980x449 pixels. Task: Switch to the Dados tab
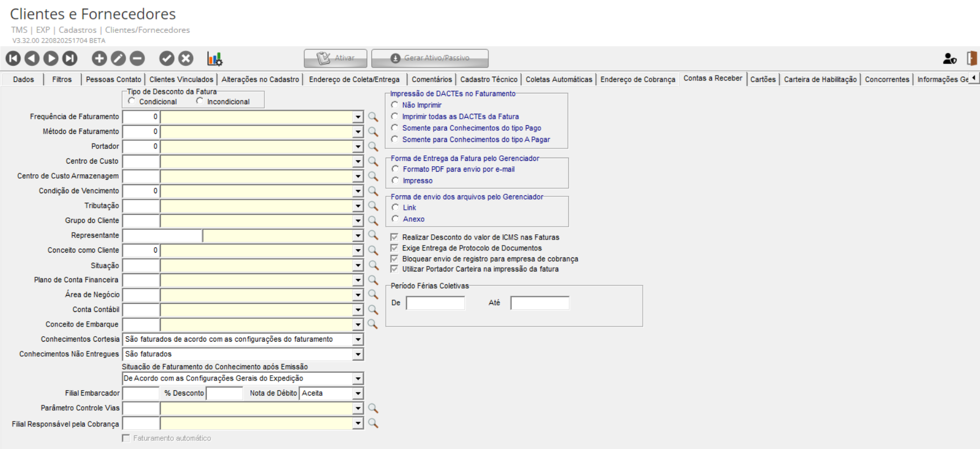(24, 79)
